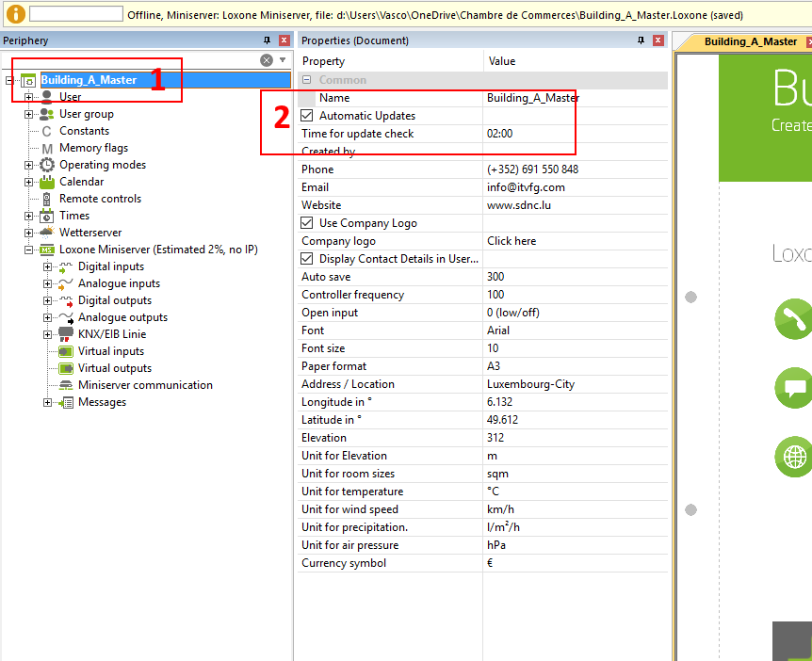This screenshot has width=812, height=661.
Task: Click the green Calendar icon
Action: [x=46, y=182]
